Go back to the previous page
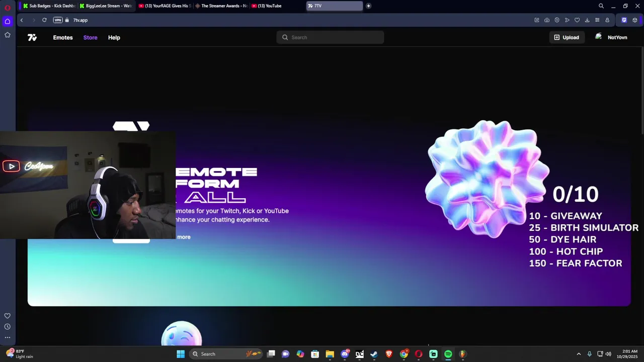 pos(22,20)
